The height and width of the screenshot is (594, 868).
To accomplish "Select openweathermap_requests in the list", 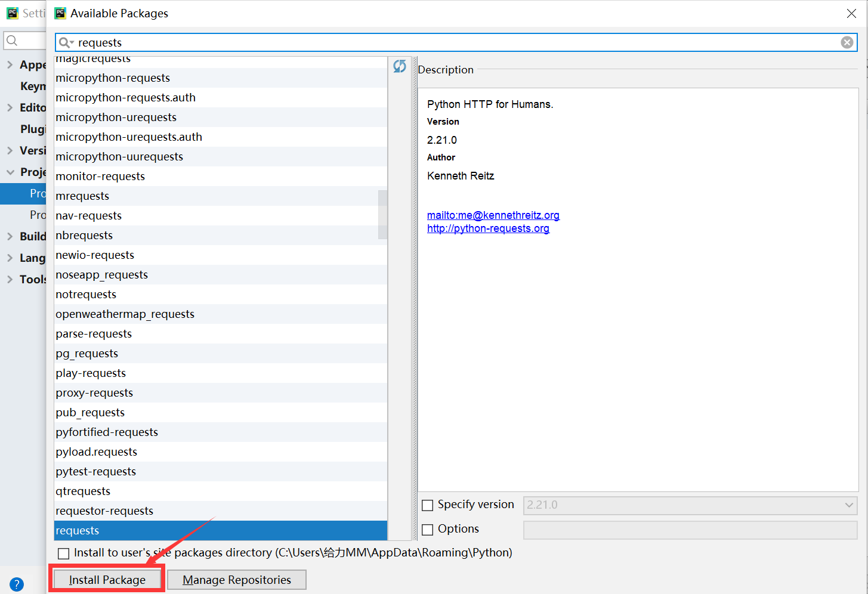I will click(221, 314).
